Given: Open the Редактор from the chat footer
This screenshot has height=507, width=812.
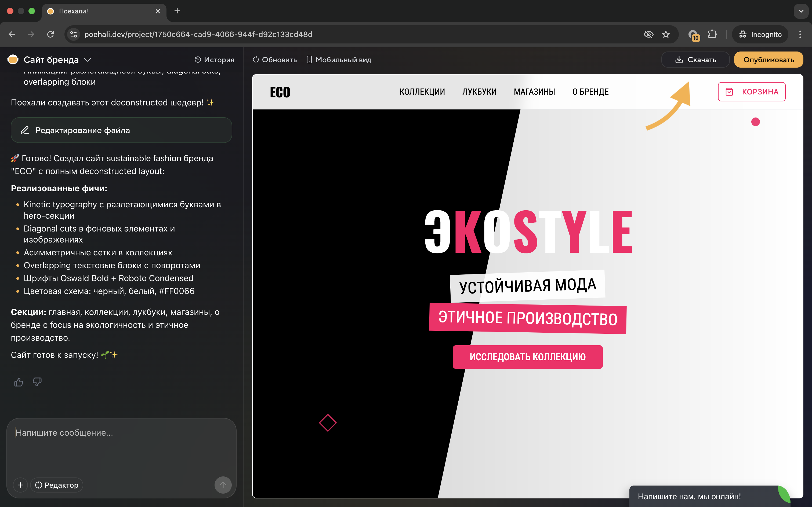Looking at the screenshot, I should (56, 485).
